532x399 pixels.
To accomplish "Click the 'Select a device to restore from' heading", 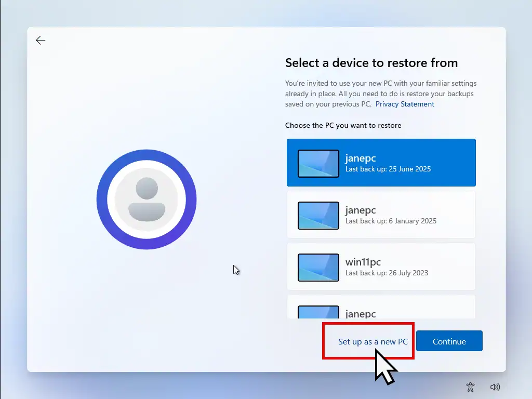I will coord(371,63).
